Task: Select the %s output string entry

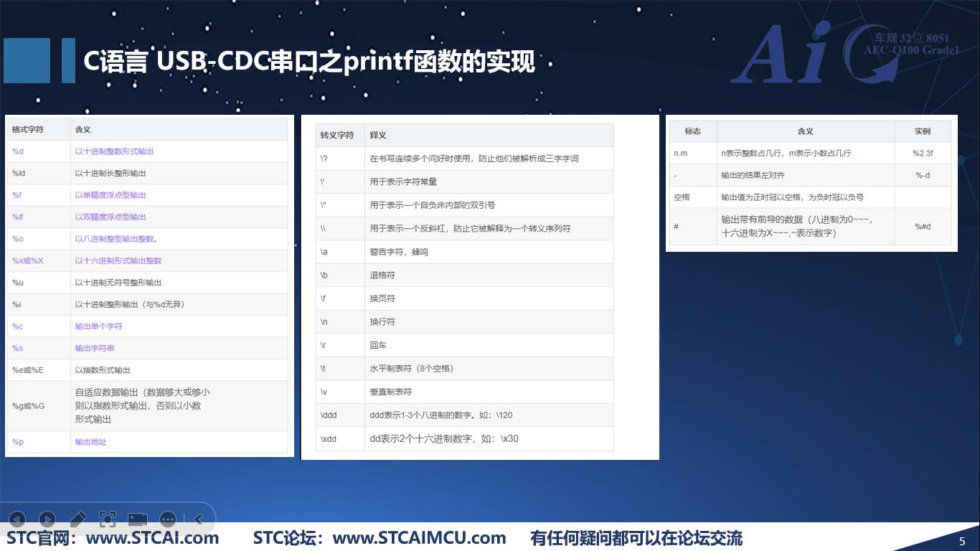Action: click(19, 349)
